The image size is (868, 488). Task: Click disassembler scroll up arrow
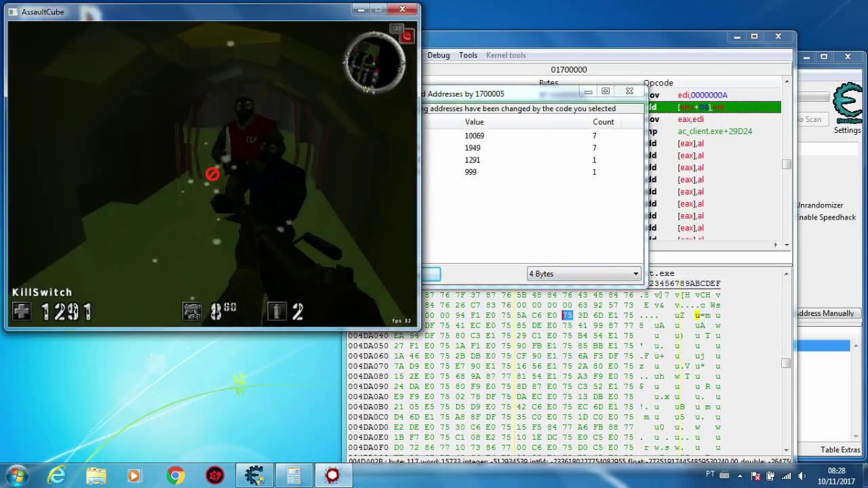tap(787, 83)
